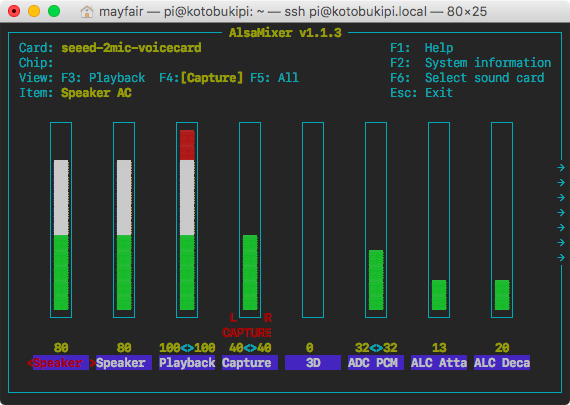The width and height of the screenshot is (570, 405).
Task: Switch to the F3: Playback view
Action: (x=103, y=78)
